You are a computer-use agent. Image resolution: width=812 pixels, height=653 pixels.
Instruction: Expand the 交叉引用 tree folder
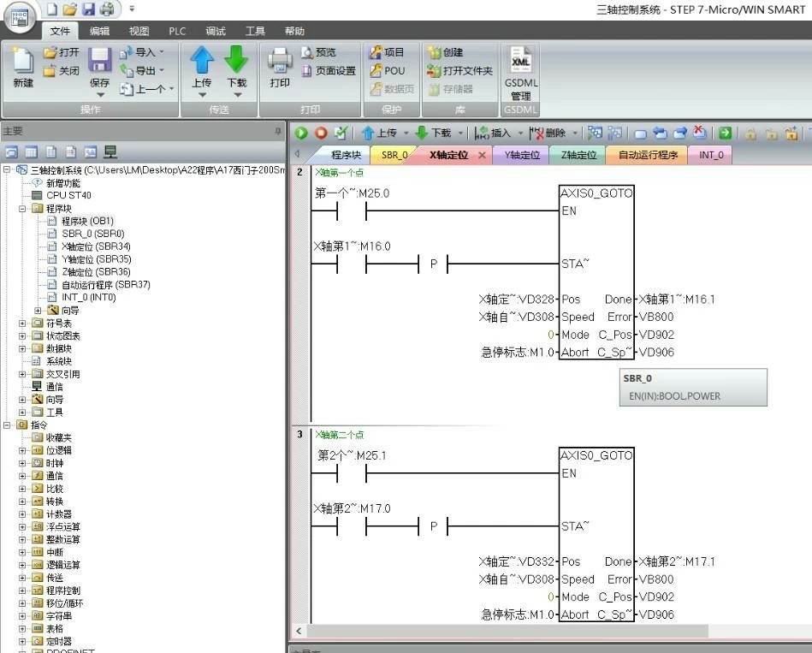coord(22,374)
